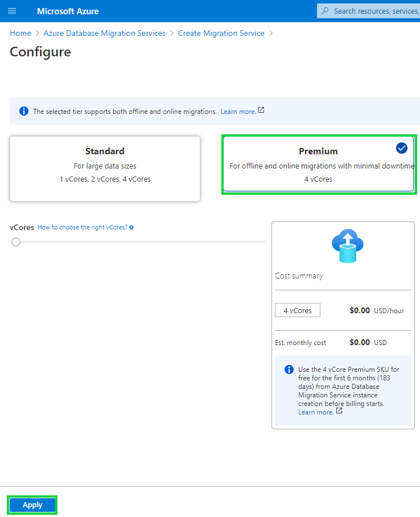Click the vCores section label

pyautogui.click(x=22, y=228)
